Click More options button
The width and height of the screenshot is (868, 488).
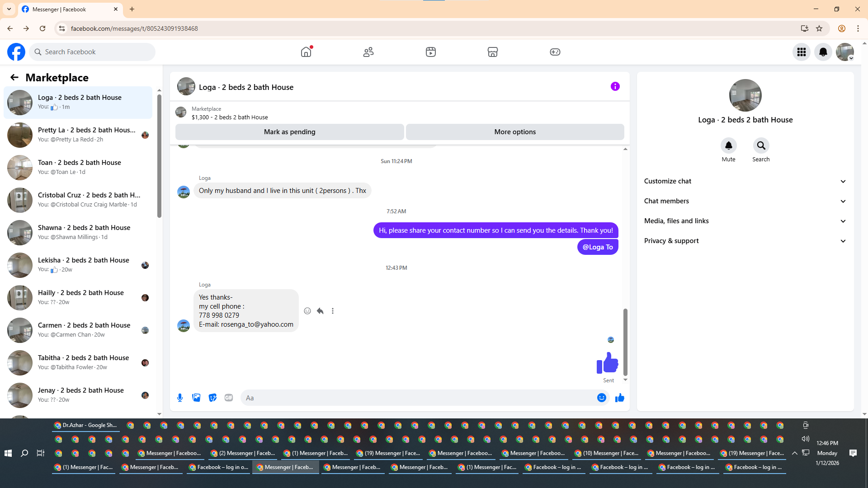click(x=514, y=132)
